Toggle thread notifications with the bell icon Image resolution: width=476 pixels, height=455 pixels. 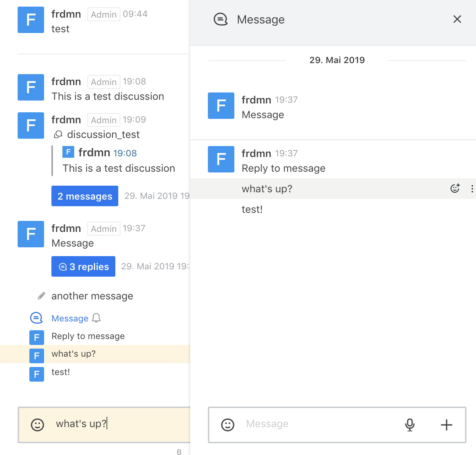tap(97, 318)
